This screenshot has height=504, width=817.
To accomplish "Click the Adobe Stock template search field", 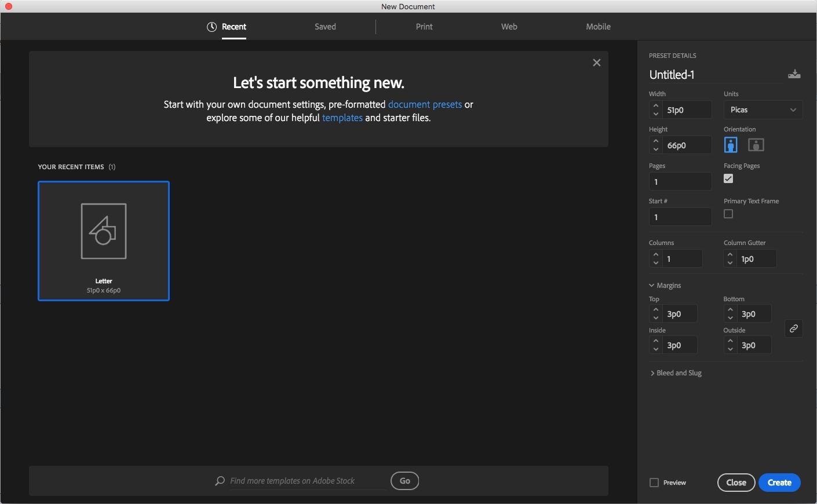I will pos(308,481).
